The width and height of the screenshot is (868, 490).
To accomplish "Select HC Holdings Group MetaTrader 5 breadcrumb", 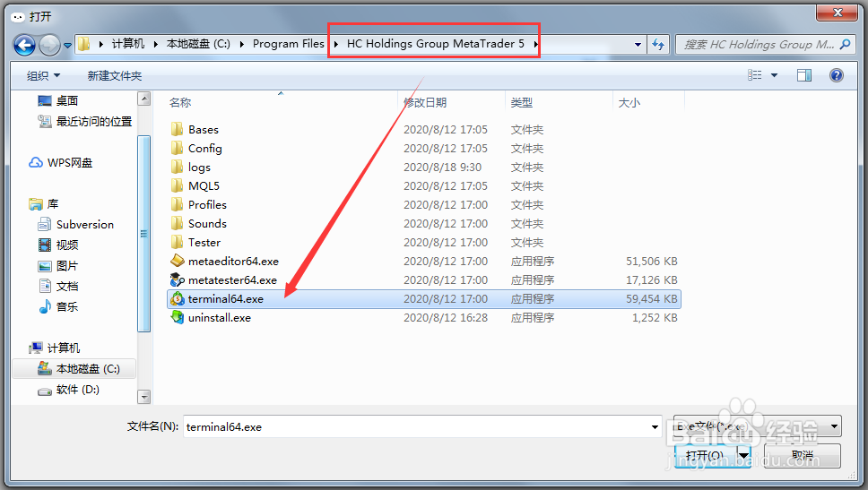I will 436,44.
